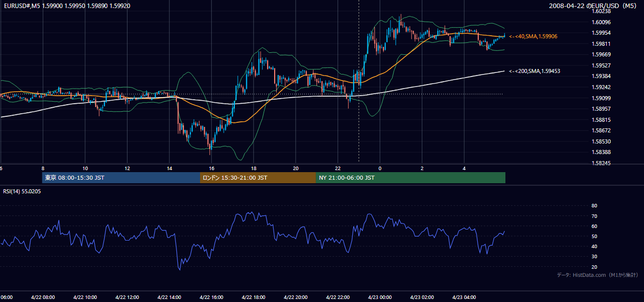Click the 4/22 20:00 bottom time label

296,297
